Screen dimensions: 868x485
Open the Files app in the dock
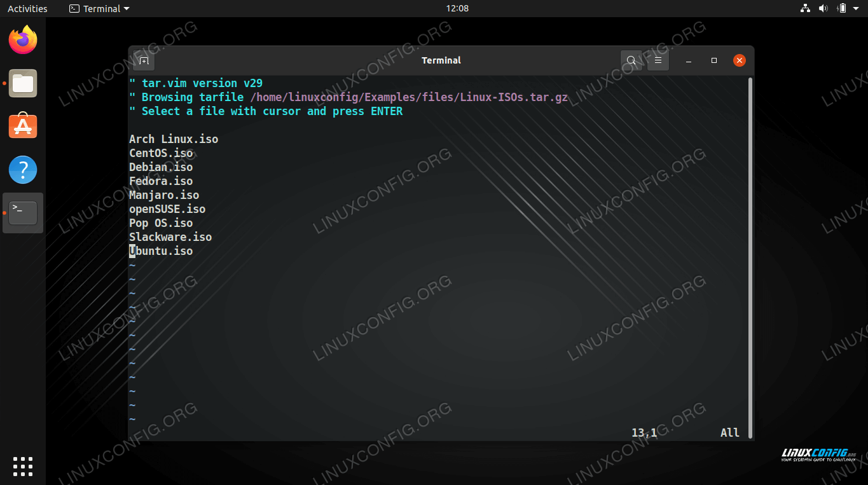(23, 83)
